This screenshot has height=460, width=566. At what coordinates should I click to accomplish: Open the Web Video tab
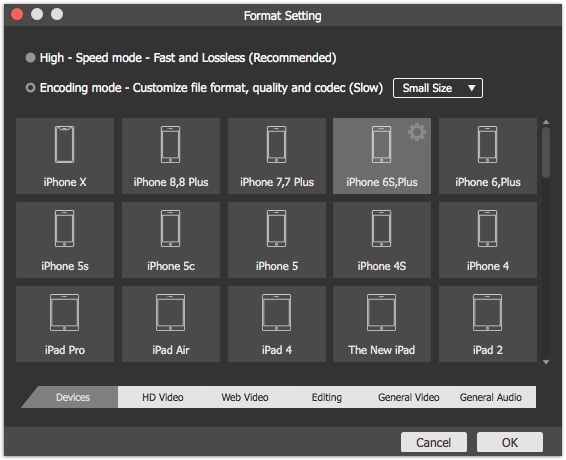click(245, 397)
